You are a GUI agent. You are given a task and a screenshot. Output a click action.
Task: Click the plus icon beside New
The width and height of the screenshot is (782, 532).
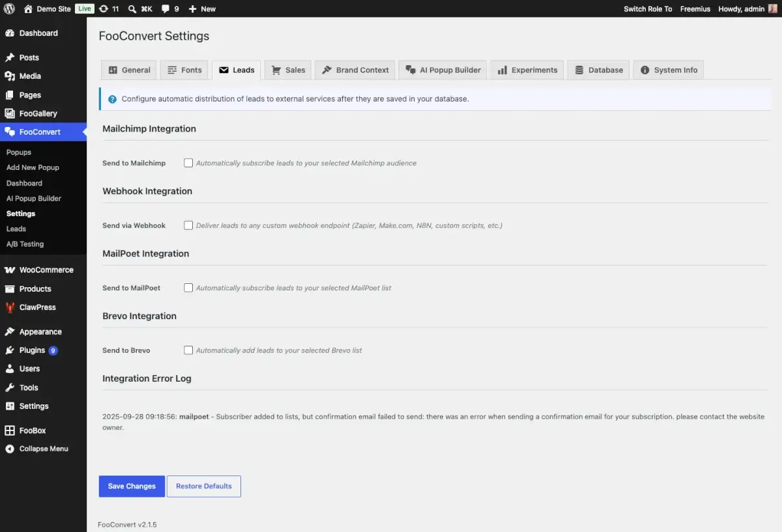click(192, 8)
